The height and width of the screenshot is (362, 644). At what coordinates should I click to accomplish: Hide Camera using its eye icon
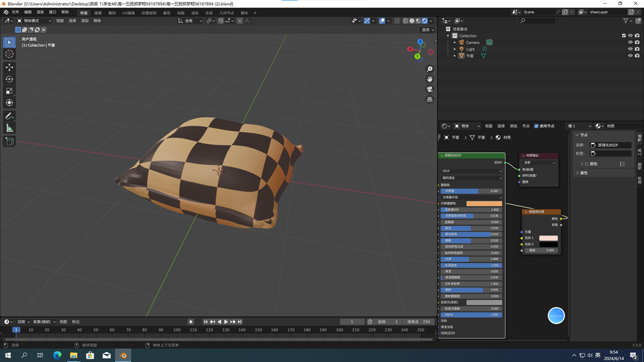[630, 43]
